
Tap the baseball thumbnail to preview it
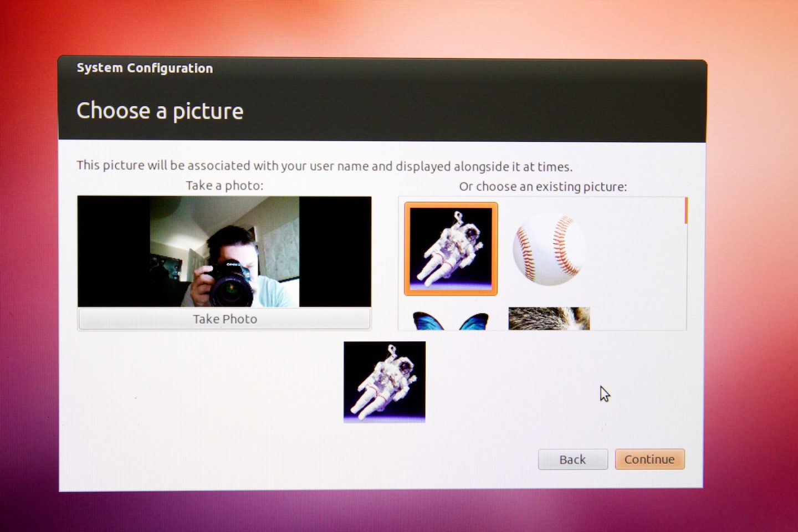[549, 249]
